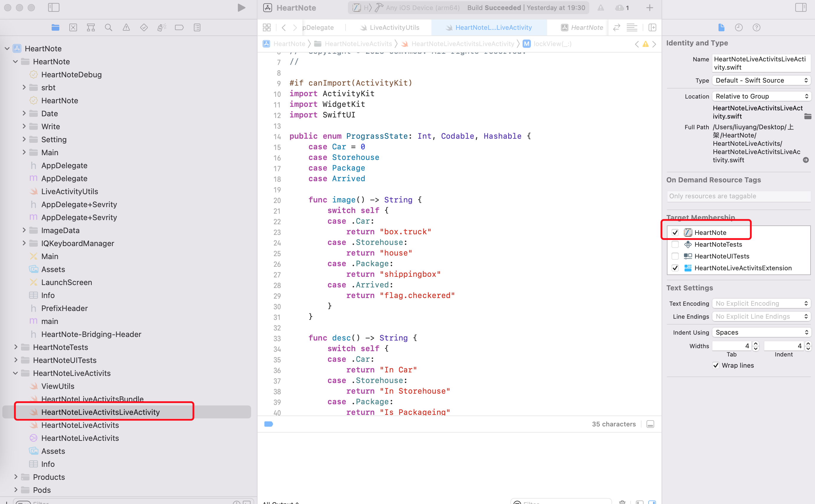Collapse the HeartNoteLiveActivits group
Image resolution: width=815 pixels, height=504 pixels.
15,373
